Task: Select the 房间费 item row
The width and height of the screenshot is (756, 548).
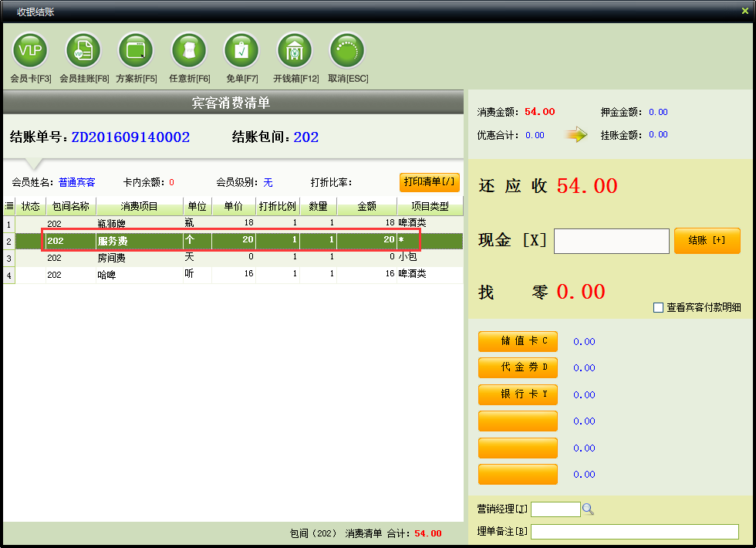Action: pos(233,258)
